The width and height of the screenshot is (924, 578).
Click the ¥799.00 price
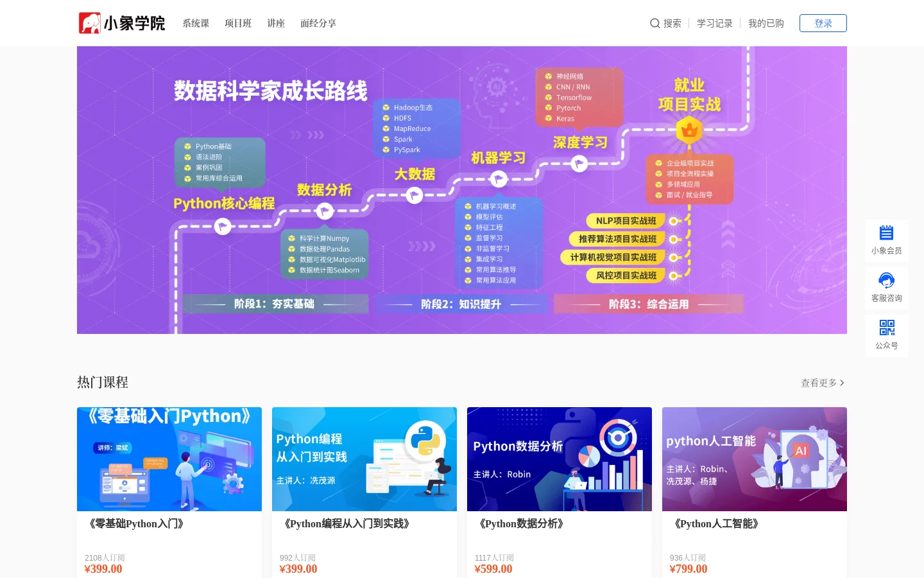(689, 569)
